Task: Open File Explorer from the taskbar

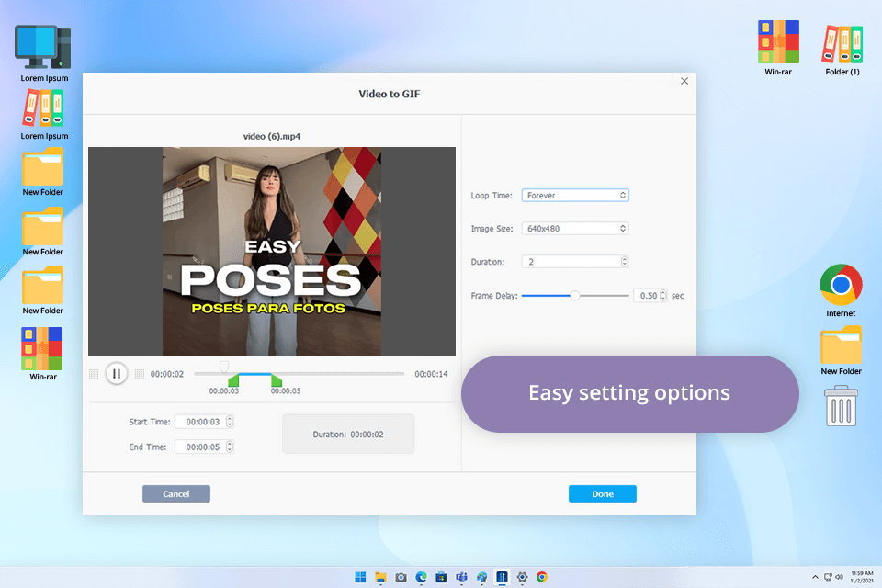Action: pyautogui.click(x=380, y=577)
